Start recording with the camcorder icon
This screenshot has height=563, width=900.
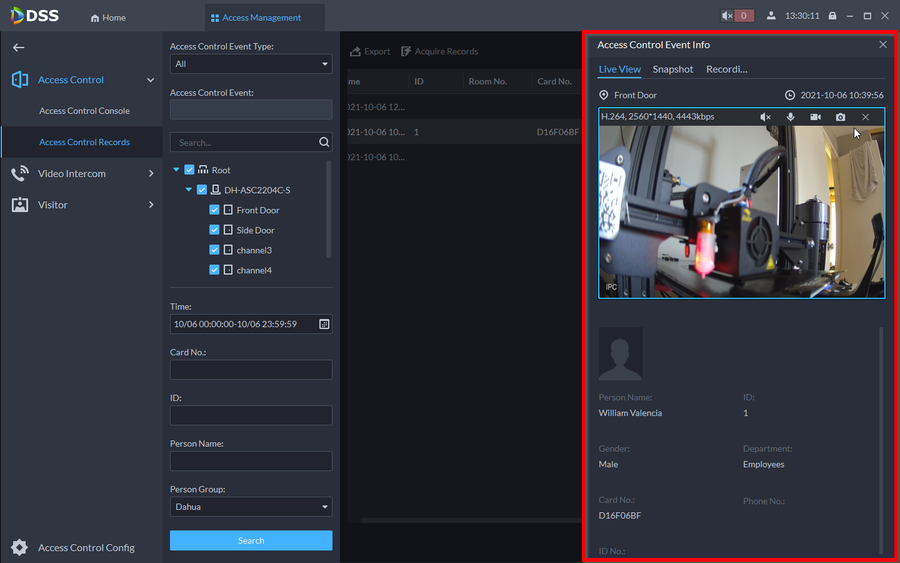(815, 117)
